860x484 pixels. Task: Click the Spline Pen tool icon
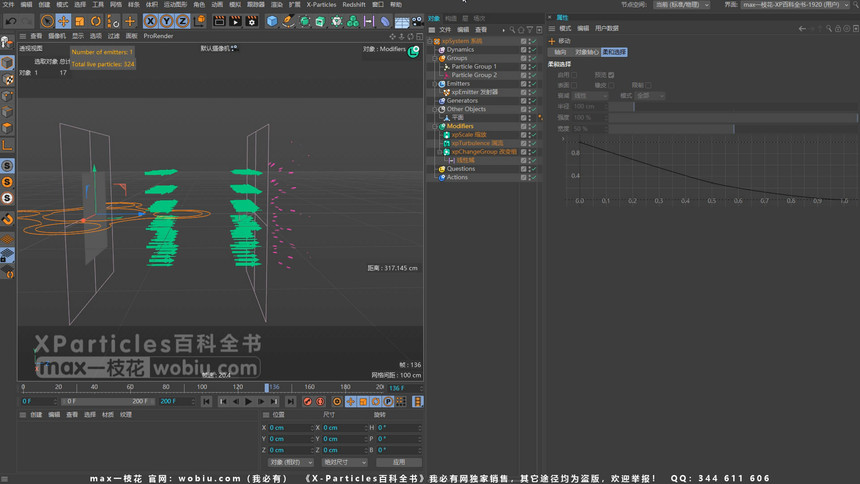point(288,21)
